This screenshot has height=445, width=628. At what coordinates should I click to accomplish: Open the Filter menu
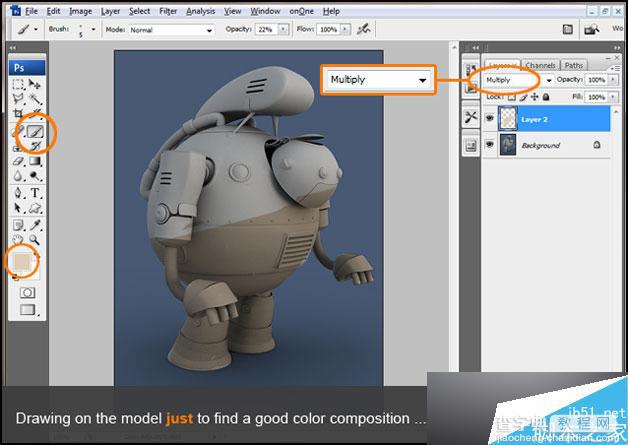point(168,11)
